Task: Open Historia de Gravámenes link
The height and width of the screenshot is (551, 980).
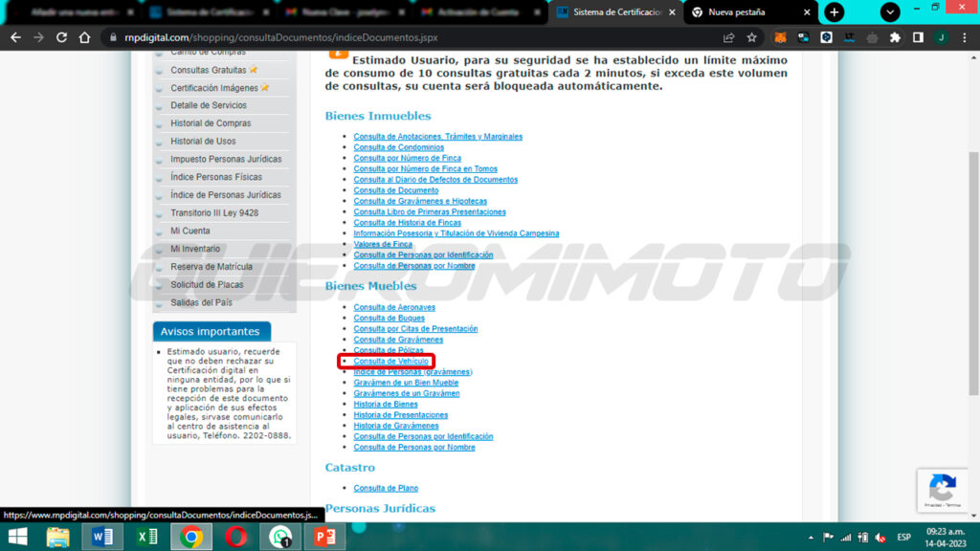Action: click(x=396, y=426)
